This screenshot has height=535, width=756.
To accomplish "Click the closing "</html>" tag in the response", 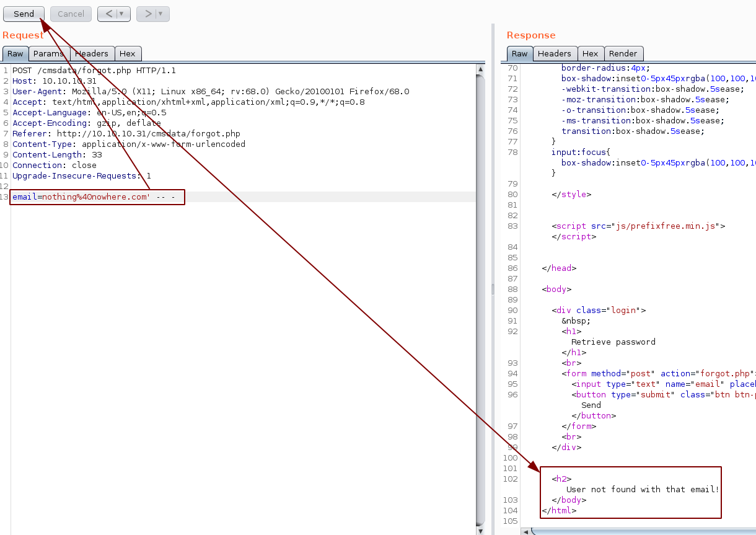I will click(559, 511).
